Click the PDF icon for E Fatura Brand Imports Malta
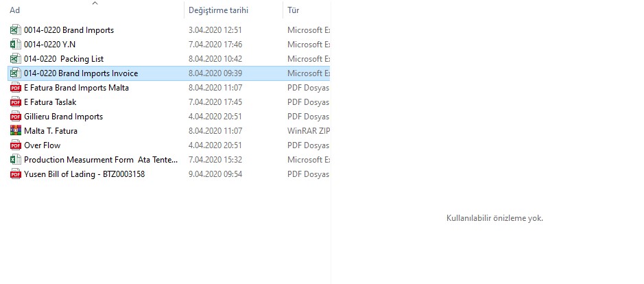644x284 pixels. (16, 88)
